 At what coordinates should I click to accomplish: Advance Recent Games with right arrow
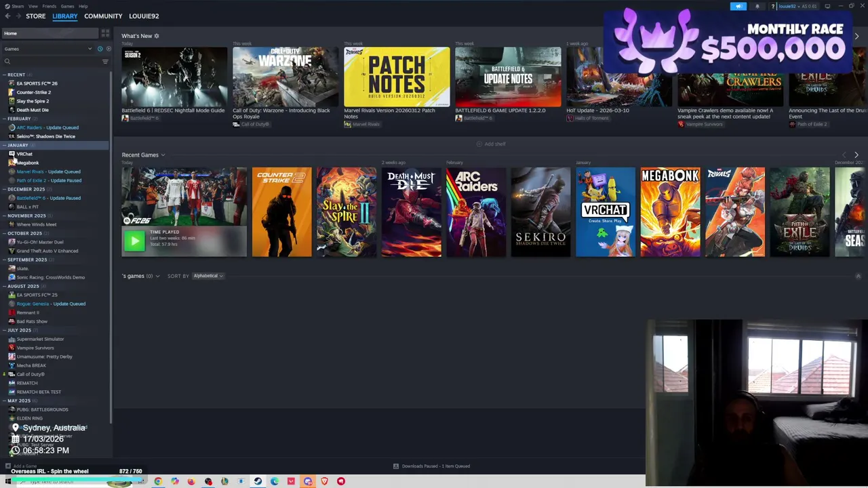pyautogui.click(x=856, y=155)
